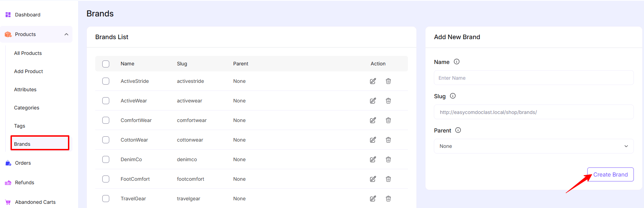Open the Parent dropdown
Image resolution: width=644 pixels, height=208 pixels.
click(533, 146)
